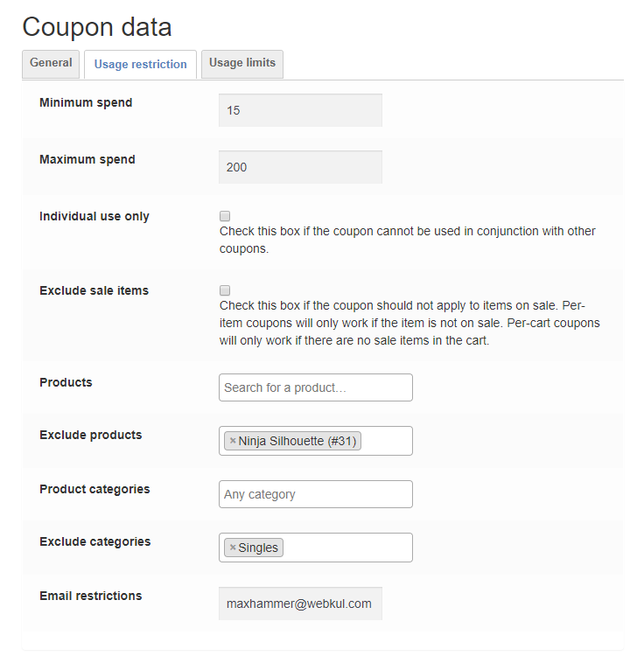Click the Email restrictions field
The height and width of the screenshot is (656, 644).
pos(300,604)
